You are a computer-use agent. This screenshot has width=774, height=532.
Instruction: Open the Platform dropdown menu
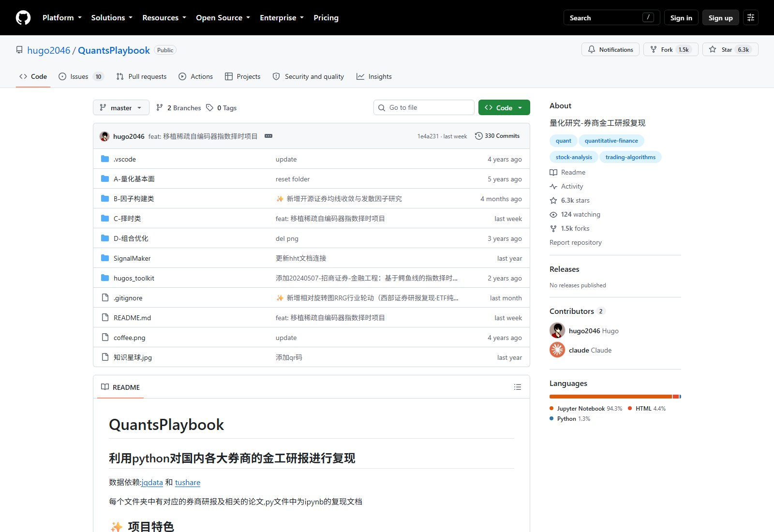pyautogui.click(x=62, y=17)
